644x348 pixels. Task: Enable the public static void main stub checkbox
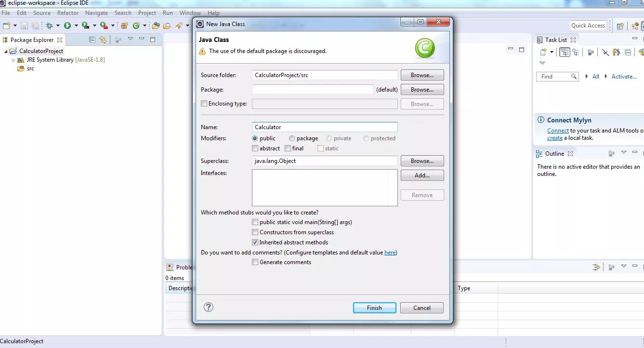pyautogui.click(x=255, y=222)
